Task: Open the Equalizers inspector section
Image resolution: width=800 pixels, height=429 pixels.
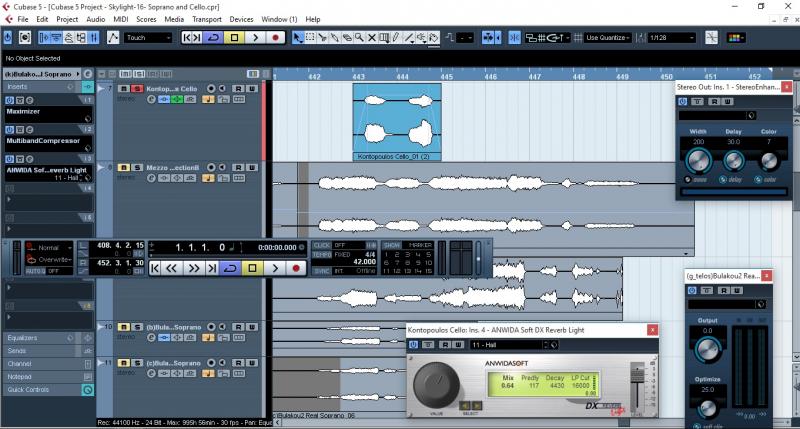Action: pyautogui.click(x=23, y=338)
